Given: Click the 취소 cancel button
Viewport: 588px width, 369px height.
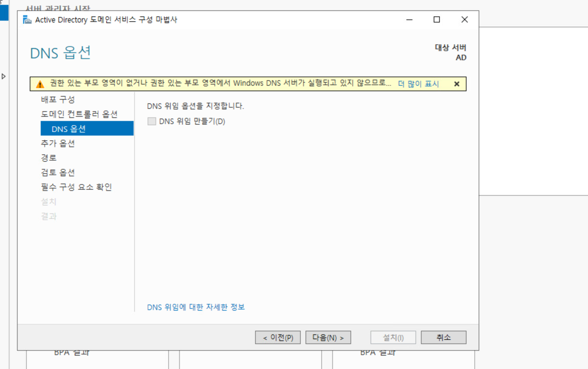Looking at the screenshot, I should (443, 337).
